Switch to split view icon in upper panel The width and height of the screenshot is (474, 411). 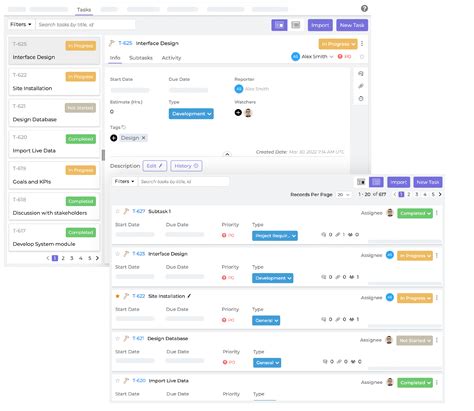coord(279,25)
